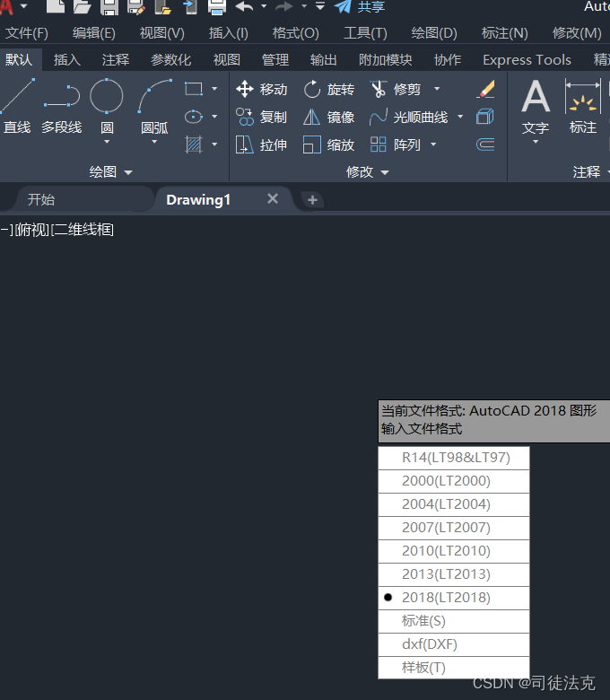Open the Redo history dropdown arrow
This screenshot has width=610, height=700.
click(304, 6)
